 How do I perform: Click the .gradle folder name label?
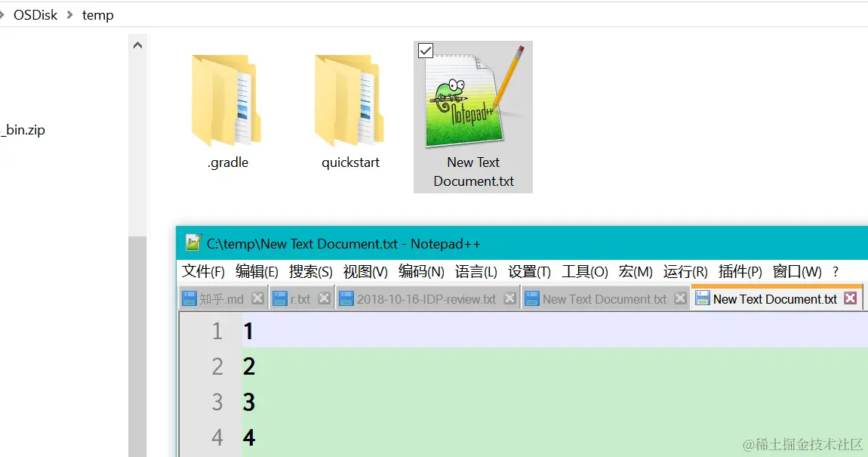click(227, 162)
